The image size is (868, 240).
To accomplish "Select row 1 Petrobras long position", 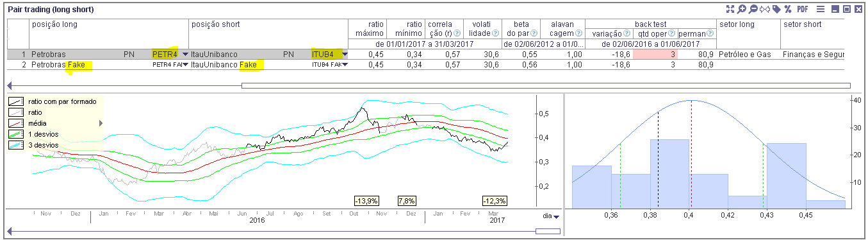I will [48, 55].
